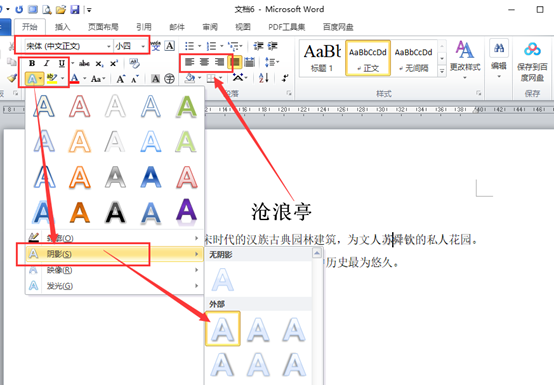Apply subscript formatting icon

pos(99,64)
